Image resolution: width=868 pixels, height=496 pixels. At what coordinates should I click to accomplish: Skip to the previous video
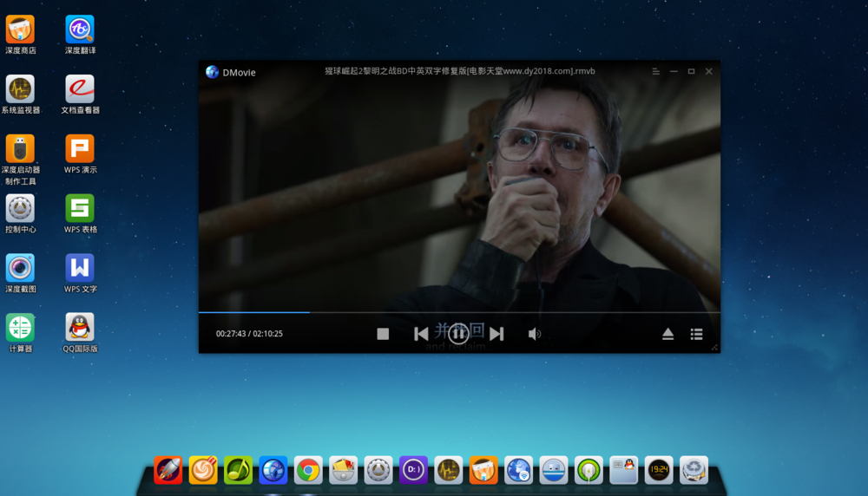[x=421, y=334]
